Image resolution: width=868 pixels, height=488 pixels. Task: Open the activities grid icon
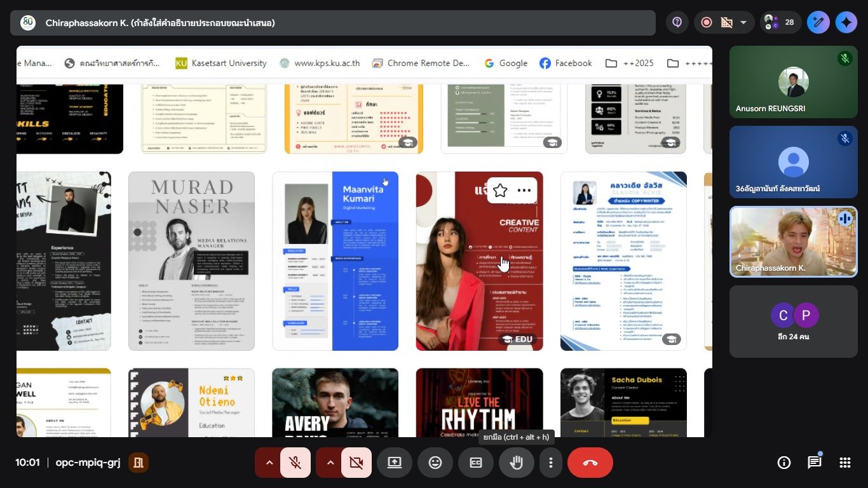[844, 463]
